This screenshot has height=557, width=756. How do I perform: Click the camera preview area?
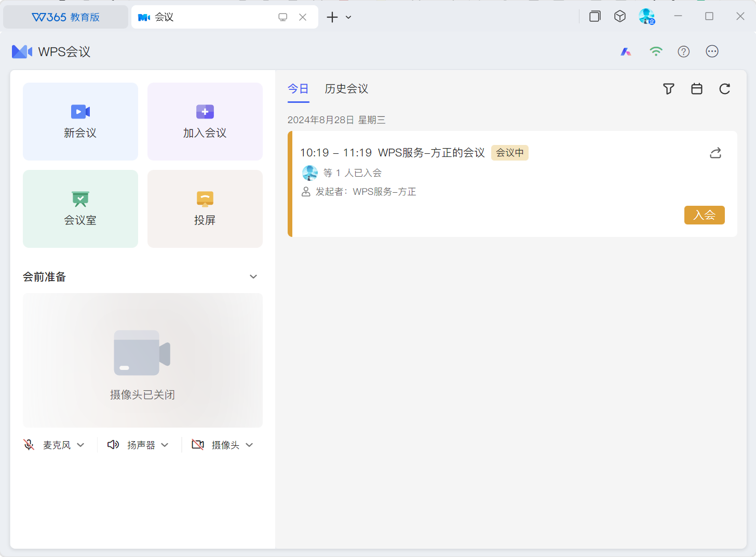(143, 360)
